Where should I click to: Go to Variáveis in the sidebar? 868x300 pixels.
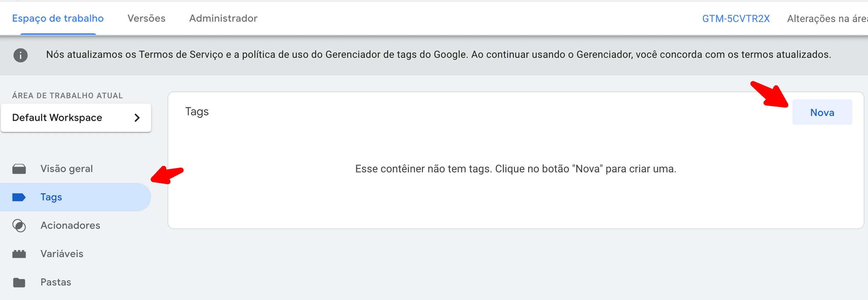[62, 254]
